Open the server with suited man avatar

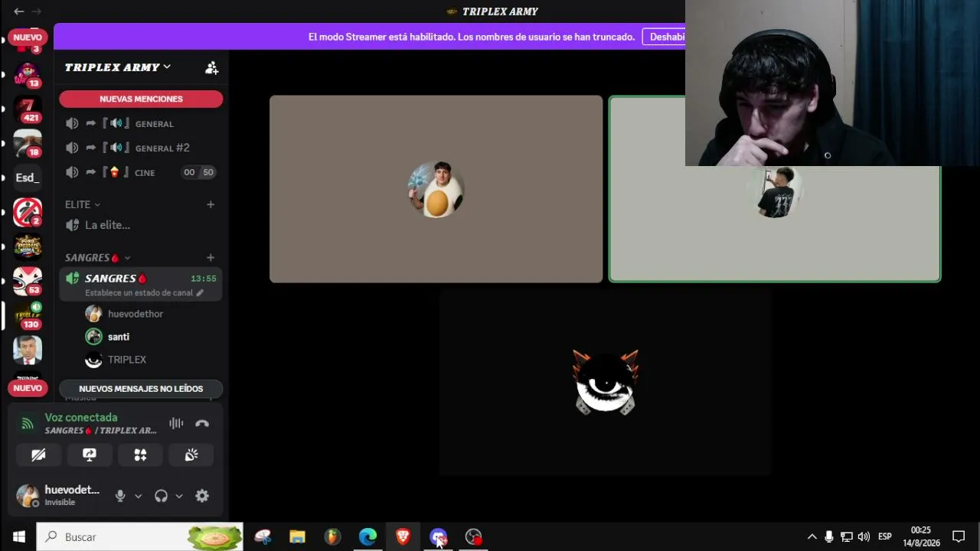28,350
